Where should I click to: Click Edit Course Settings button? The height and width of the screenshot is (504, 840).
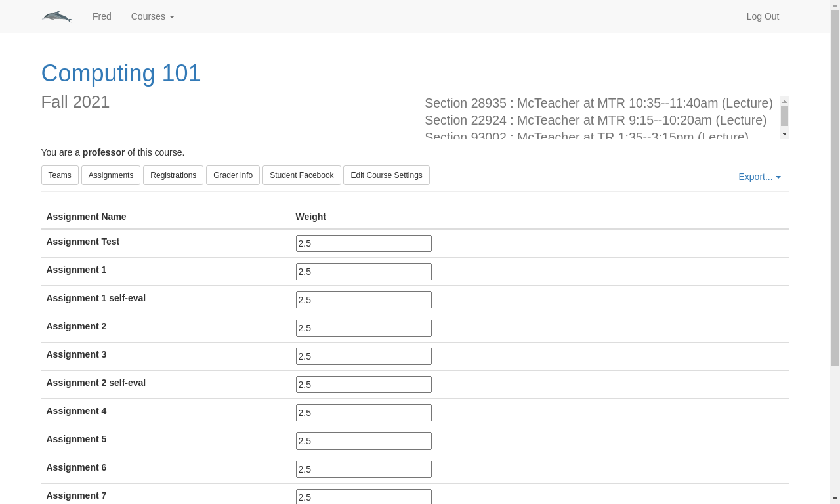click(387, 175)
